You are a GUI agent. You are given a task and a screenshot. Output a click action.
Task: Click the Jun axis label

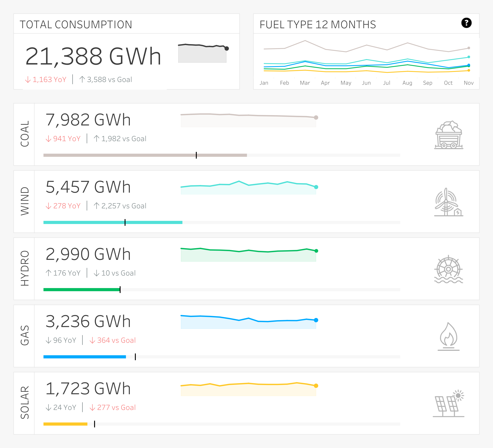(x=366, y=83)
